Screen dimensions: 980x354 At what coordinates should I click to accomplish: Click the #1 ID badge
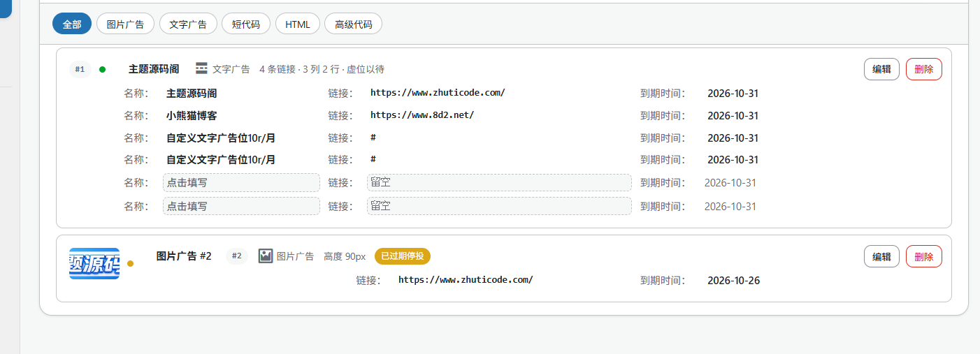(x=80, y=69)
